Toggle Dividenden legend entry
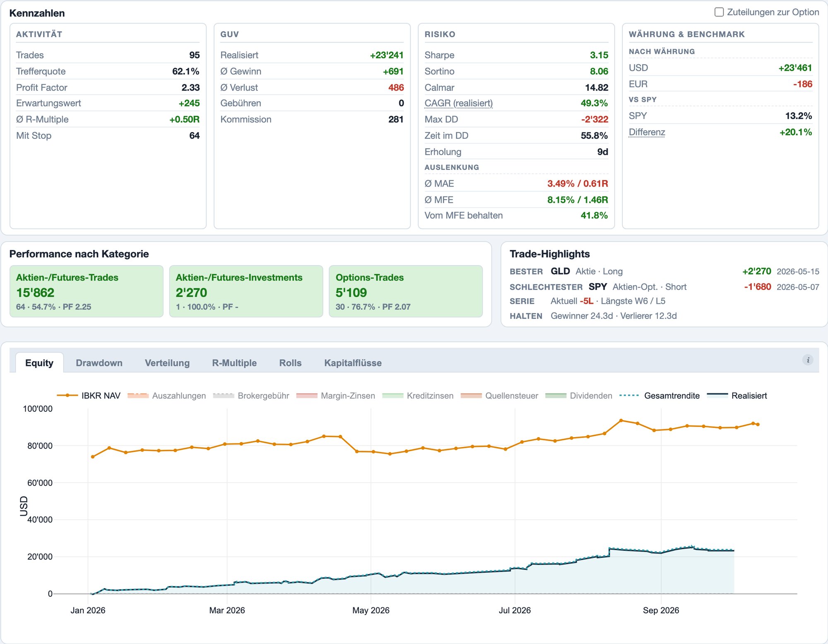This screenshot has height=644, width=828. pos(579,396)
